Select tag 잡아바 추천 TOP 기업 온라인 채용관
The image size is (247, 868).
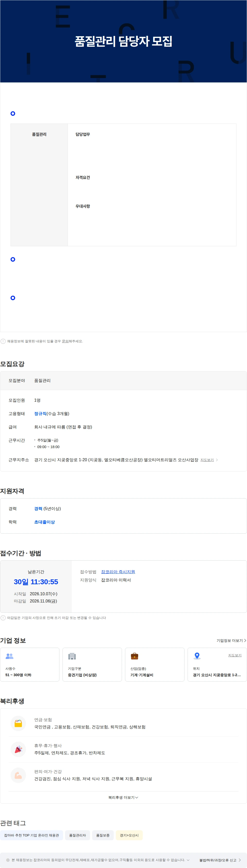[x=31, y=835]
